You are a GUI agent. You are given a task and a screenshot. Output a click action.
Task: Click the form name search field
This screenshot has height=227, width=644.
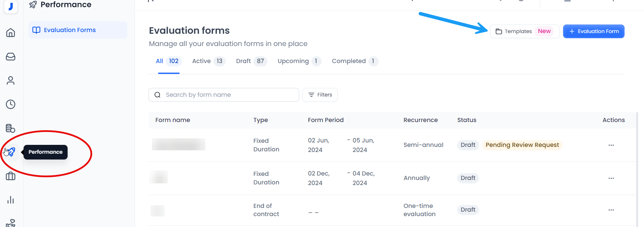[x=224, y=95]
